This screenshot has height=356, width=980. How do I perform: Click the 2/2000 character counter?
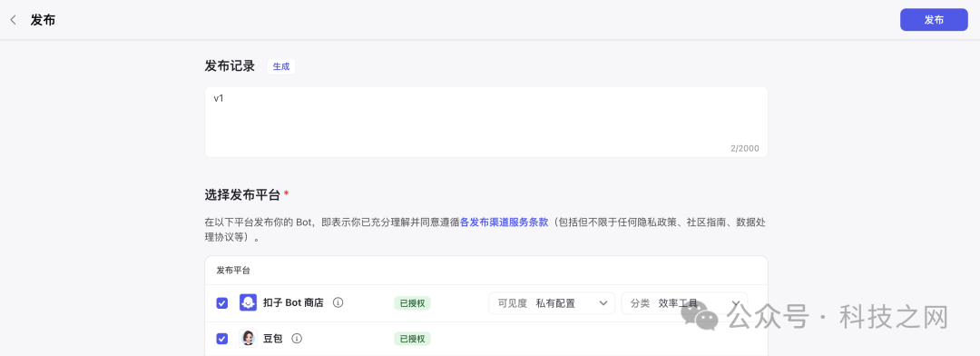744,148
